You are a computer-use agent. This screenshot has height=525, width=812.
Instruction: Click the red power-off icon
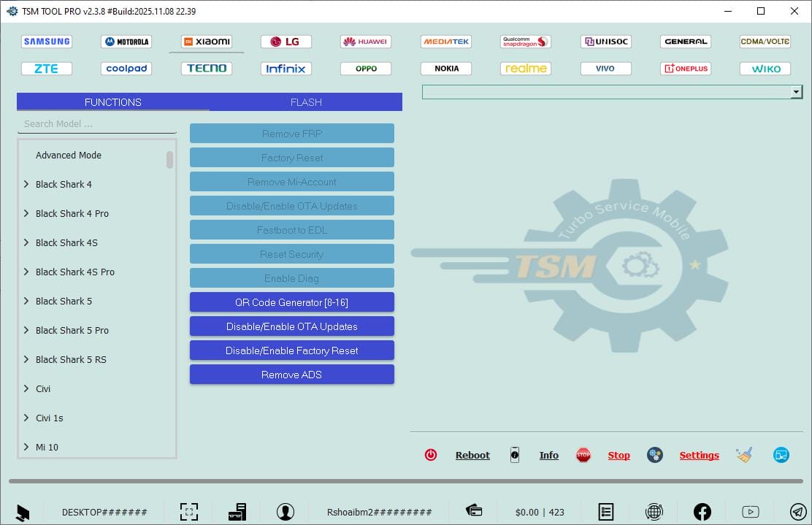tap(431, 454)
